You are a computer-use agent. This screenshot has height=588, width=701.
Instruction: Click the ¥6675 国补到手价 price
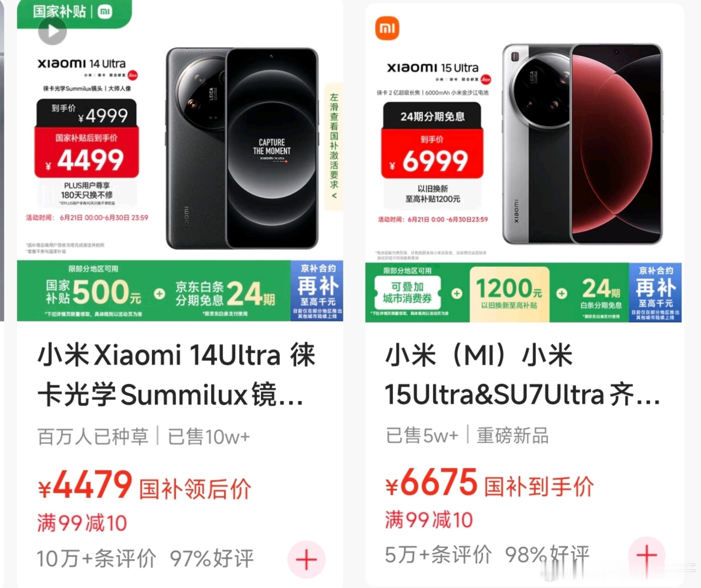(490, 482)
